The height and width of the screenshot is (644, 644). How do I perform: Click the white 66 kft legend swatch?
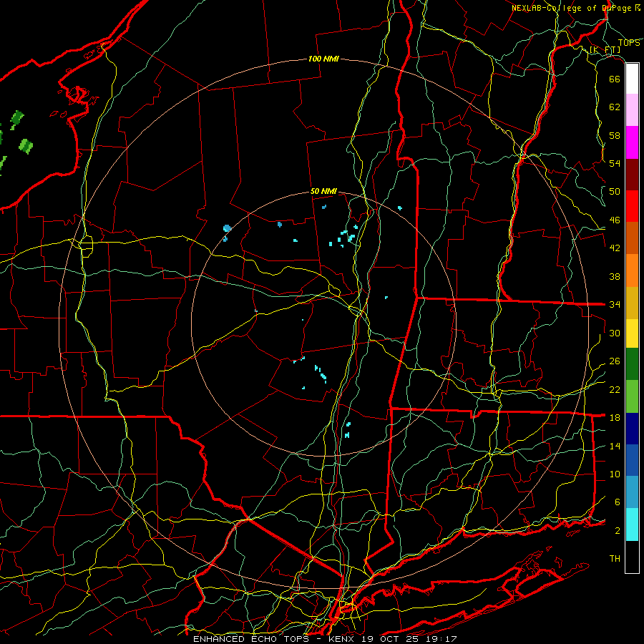(632, 79)
